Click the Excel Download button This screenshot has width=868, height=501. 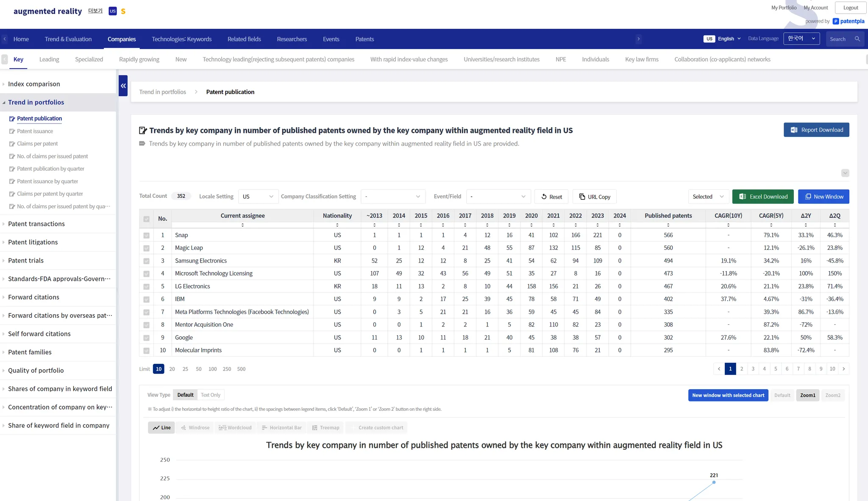pyautogui.click(x=762, y=197)
